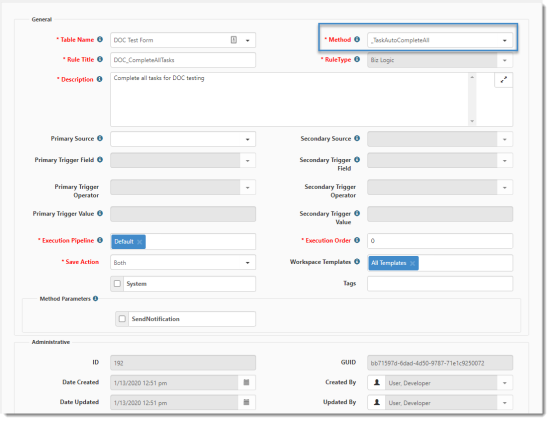The width and height of the screenshot is (550, 421).
Task: Open the calendar icon for Date Updated
Action: point(246,402)
